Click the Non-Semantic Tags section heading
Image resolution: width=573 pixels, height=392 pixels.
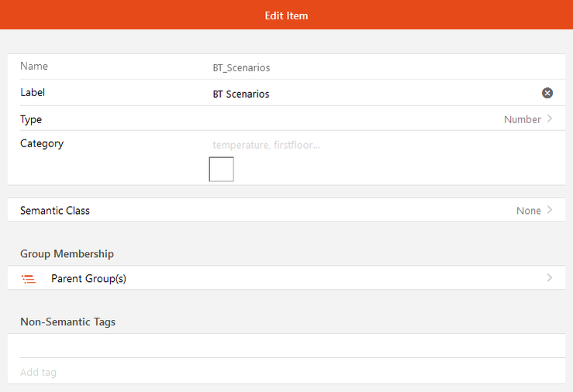[x=67, y=322]
